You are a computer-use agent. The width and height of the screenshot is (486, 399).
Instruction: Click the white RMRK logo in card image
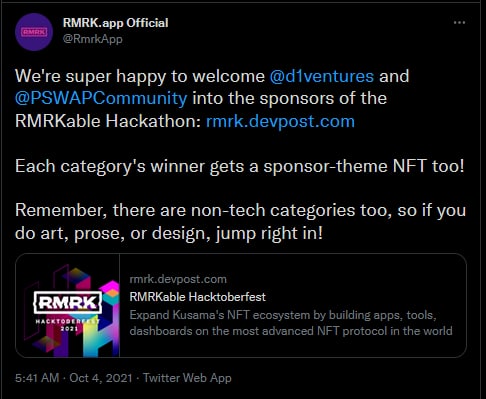(68, 302)
